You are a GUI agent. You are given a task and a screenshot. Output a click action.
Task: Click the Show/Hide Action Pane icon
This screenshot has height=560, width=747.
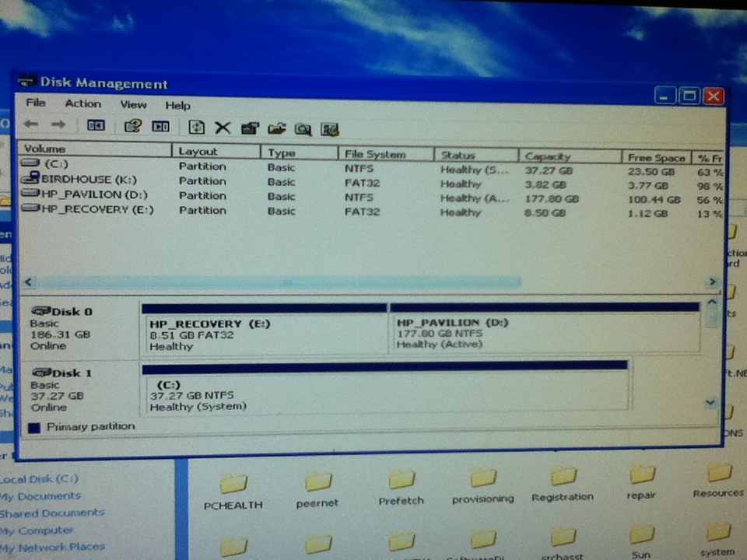pyautogui.click(x=160, y=126)
